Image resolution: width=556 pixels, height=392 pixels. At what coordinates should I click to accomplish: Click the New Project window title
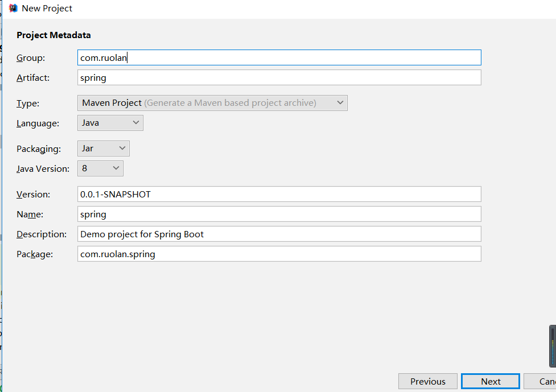pos(47,8)
